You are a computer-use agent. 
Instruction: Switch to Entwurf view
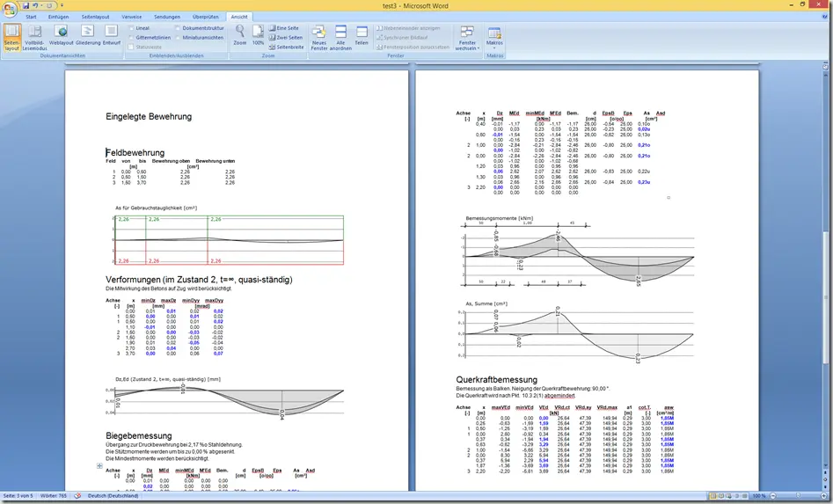point(111,36)
